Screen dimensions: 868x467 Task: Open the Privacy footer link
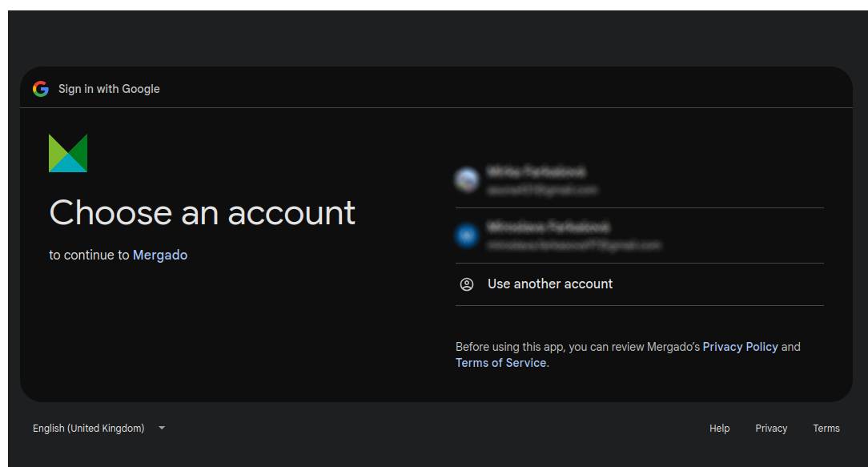(771, 429)
